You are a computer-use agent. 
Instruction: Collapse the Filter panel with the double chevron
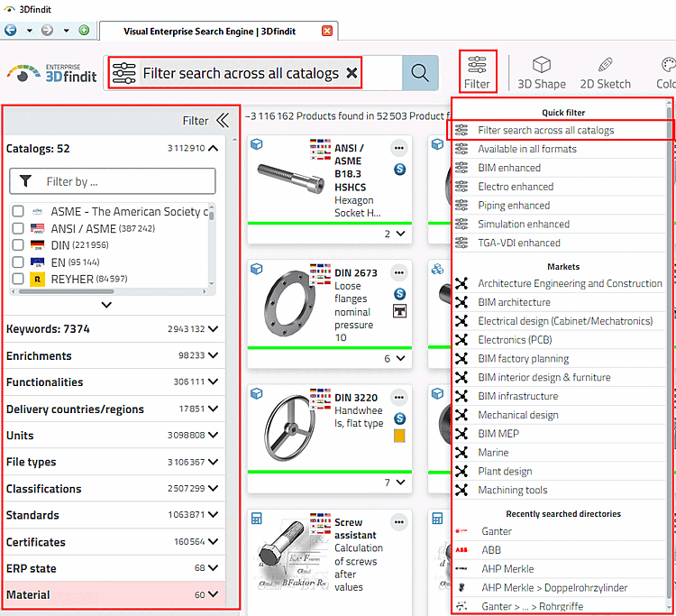[x=223, y=120]
